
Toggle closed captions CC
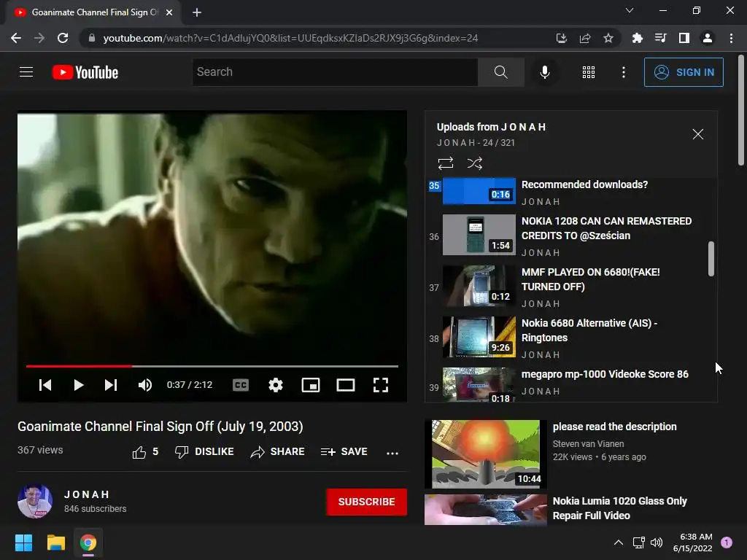pos(241,385)
